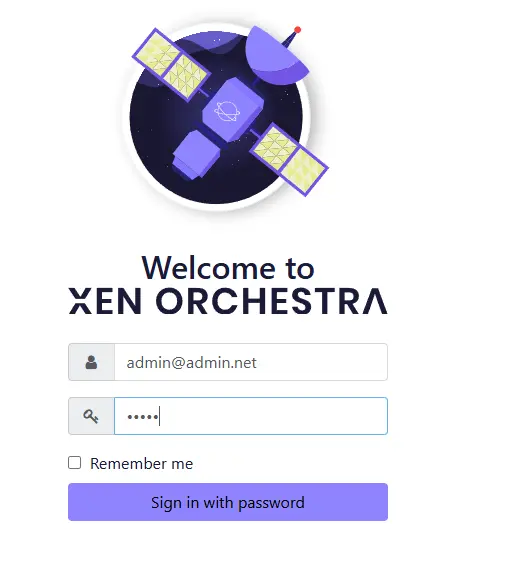Viewport: 519px width, 568px height.
Task: Click the Remember me label text
Action: click(142, 464)
